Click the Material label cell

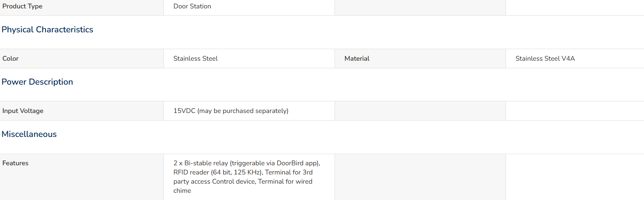[x=420, y=59]
